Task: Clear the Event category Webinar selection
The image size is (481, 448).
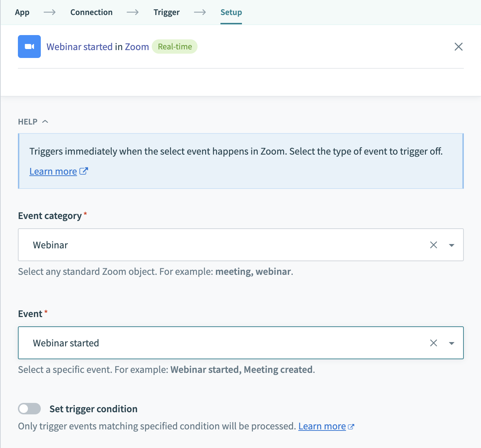Action: click(x=433, y=245)
